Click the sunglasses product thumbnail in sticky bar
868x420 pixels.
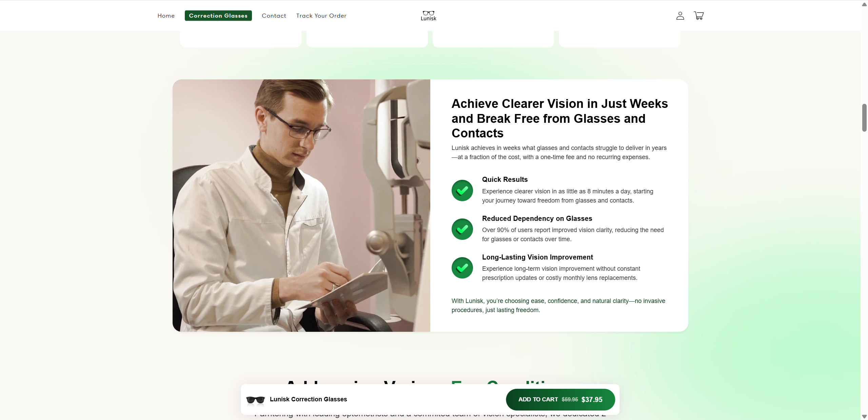[x=255, y=400]
